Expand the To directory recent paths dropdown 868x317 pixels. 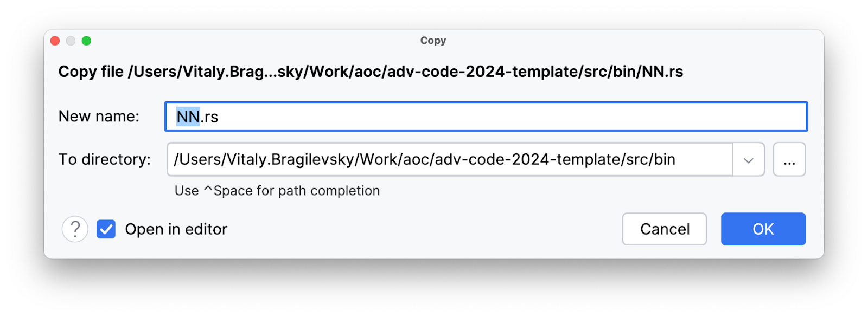[x=749, y=159]
